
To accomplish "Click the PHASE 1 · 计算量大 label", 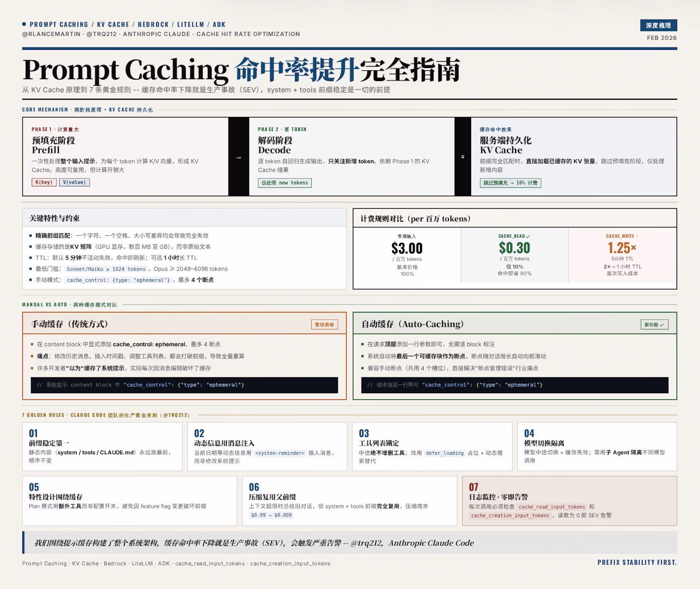I will click(55, 129).
